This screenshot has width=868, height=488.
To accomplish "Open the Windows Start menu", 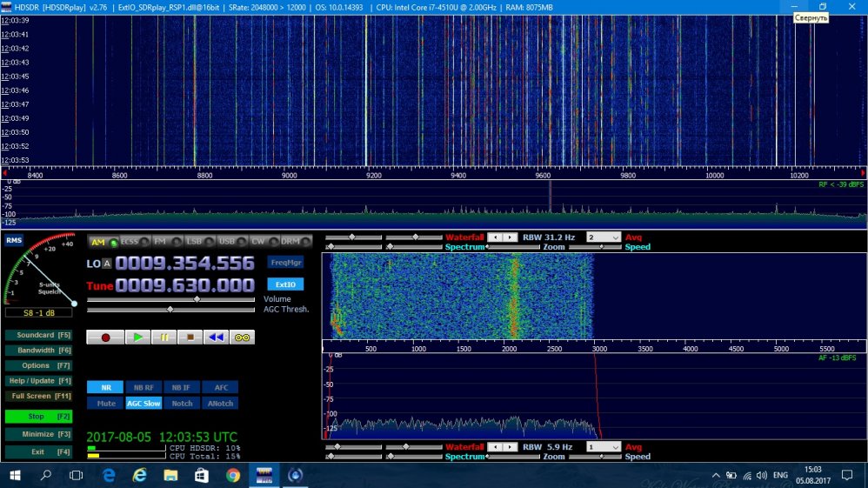I will pyautogui.click(x=15, y=475).
